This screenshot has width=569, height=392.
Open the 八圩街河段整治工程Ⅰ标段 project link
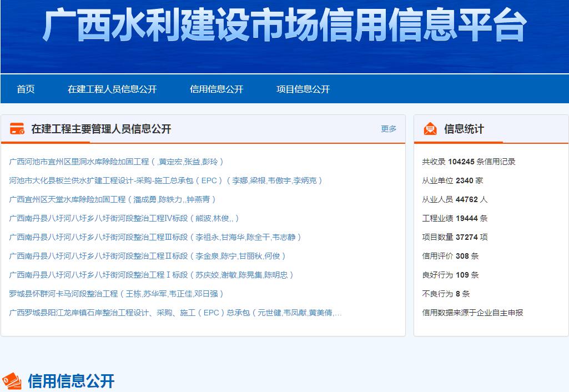tap(152, 275)
